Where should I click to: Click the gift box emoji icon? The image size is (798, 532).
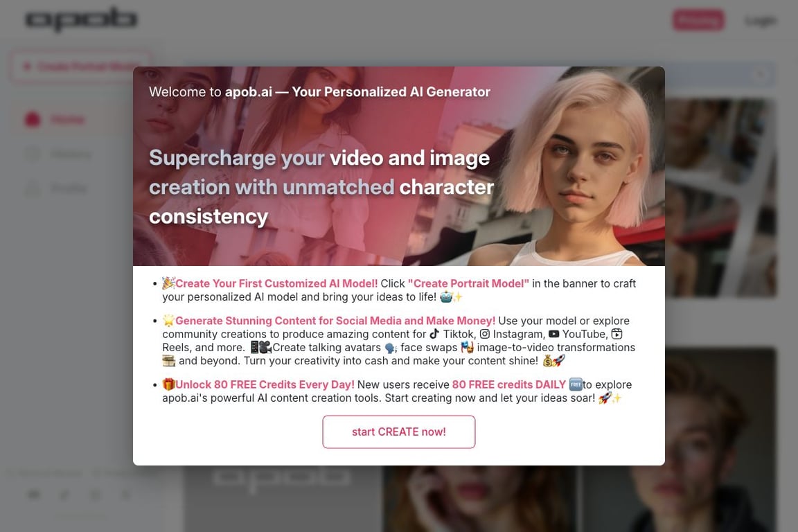[168, 384]
